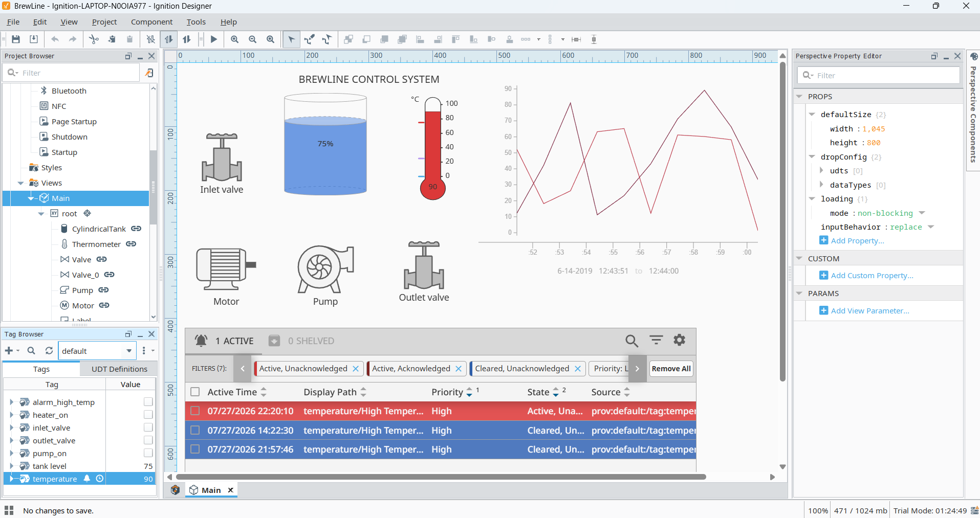Image resolution: width=980 pixels, height=518 pixels.
Task: Select the alarm row dated 07/27/2026 21:57:46
Action: 441,449
